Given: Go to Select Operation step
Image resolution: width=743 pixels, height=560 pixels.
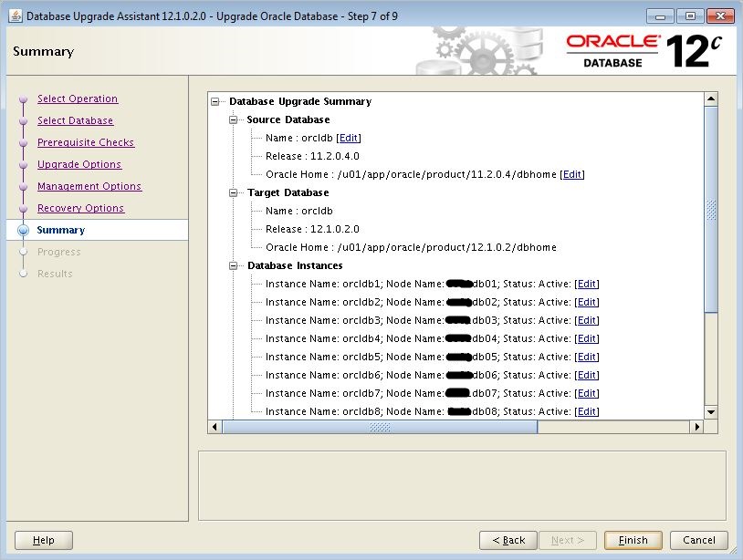Looking at the screenshot, I should tap(78, 99).
